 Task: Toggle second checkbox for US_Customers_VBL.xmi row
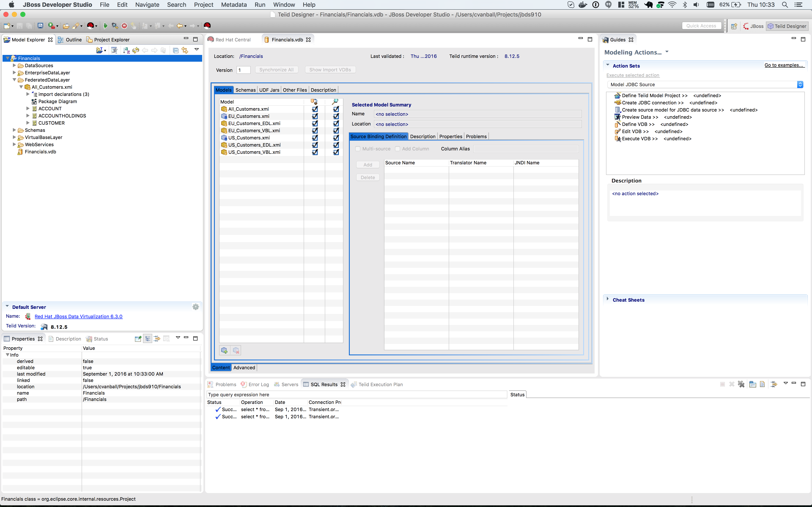[336, 152]
